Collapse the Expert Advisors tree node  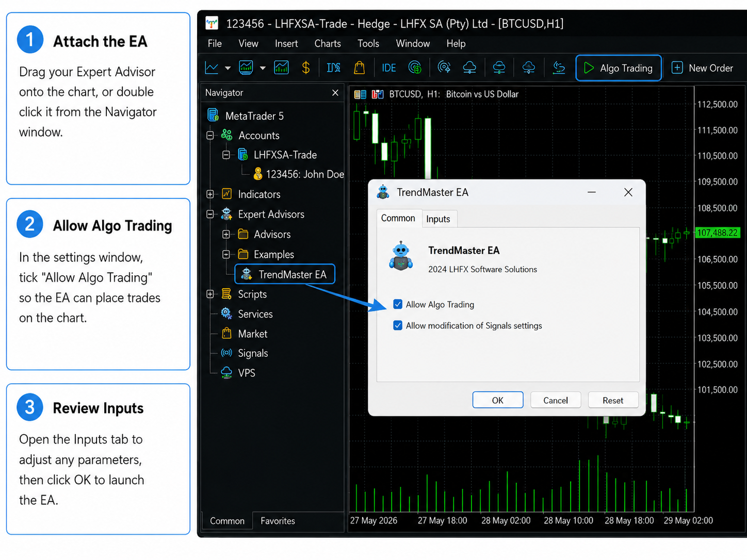(x=210, y=214)
